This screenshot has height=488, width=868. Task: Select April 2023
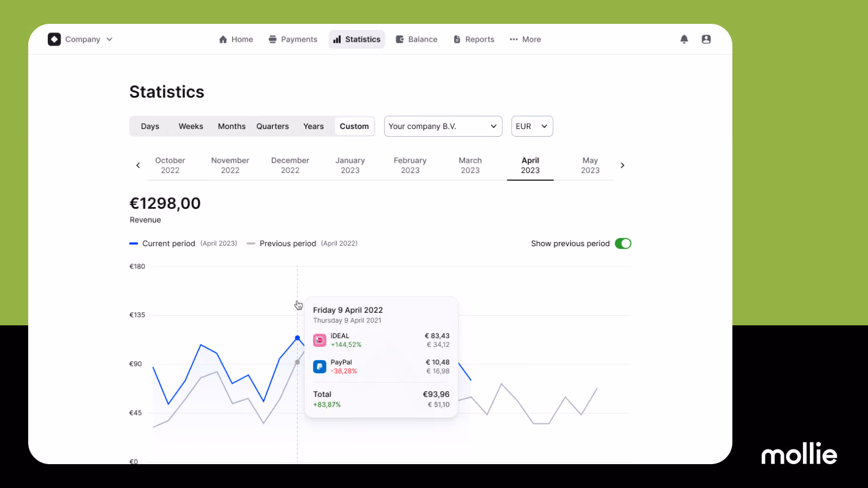click(x=530, y=165)
